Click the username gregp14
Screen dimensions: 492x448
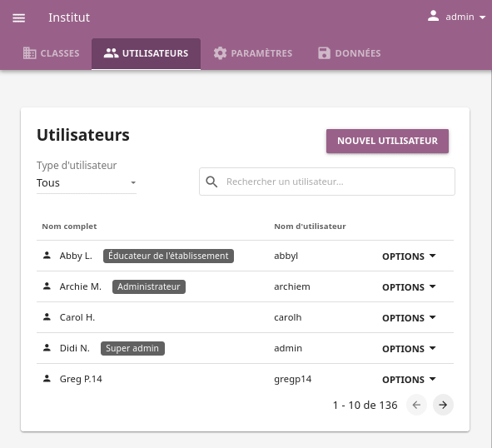point(293,379)
